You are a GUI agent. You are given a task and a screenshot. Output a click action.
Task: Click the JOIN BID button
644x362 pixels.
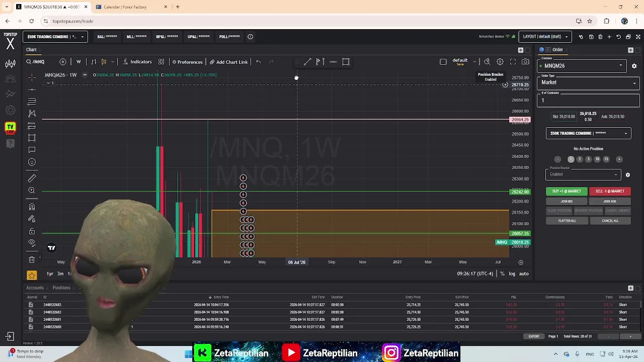pos(567,201)
